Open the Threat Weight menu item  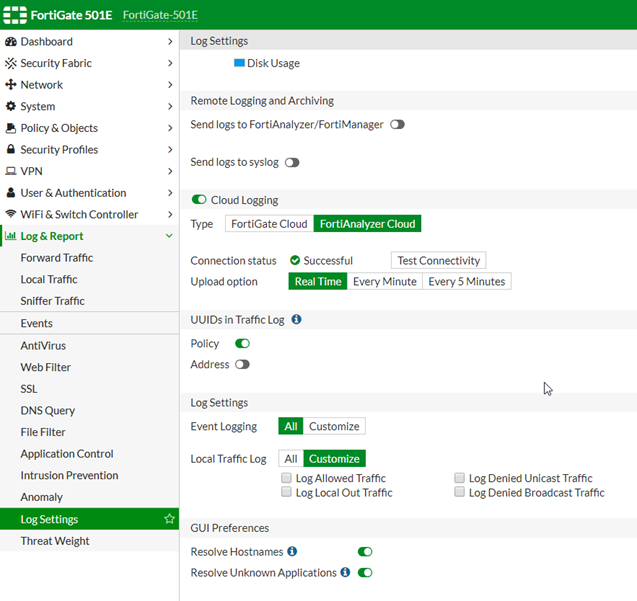click(x=55, y=541)
